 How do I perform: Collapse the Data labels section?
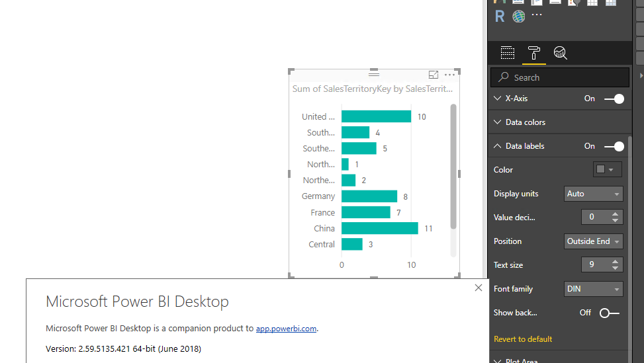[497, 146]
